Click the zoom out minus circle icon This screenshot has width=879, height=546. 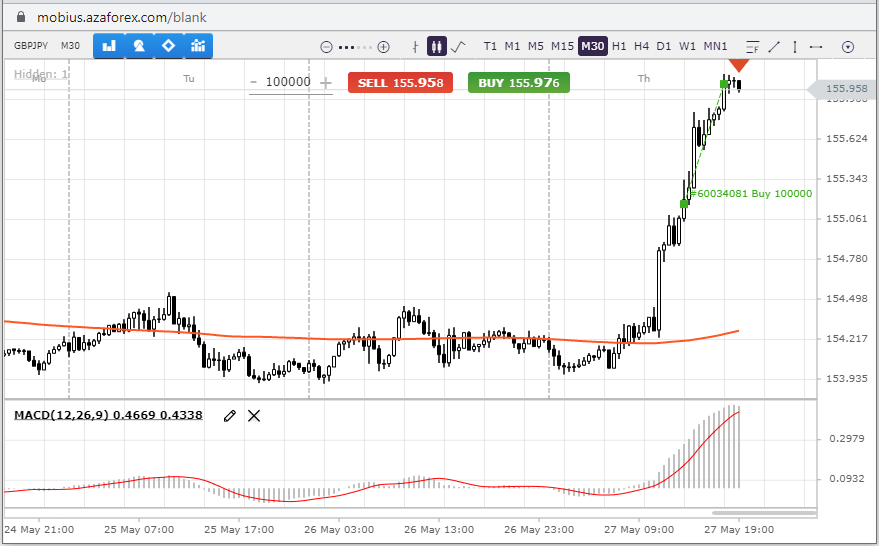(x=326, y=46)
